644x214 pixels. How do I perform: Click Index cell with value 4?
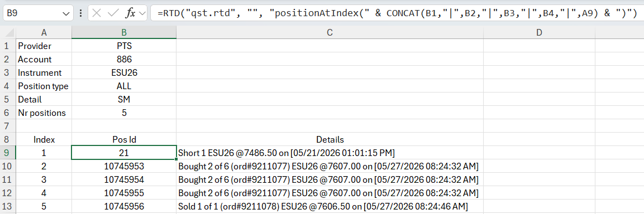tap(44, 193)
